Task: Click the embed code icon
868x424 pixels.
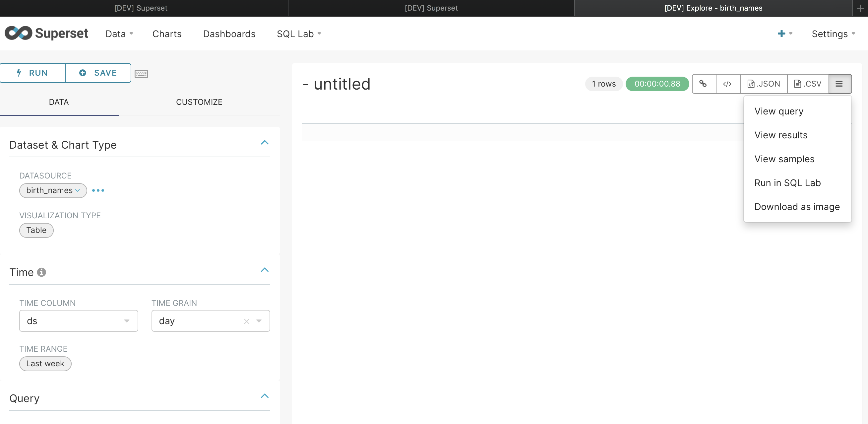Action: click(727, 84)
